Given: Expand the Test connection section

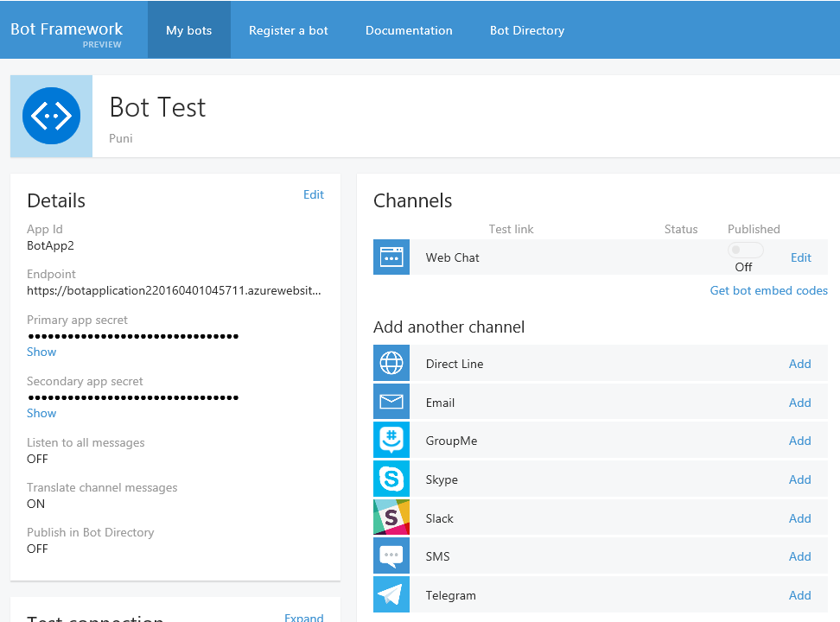Looking at the screenshot, I should pos(303,618).
